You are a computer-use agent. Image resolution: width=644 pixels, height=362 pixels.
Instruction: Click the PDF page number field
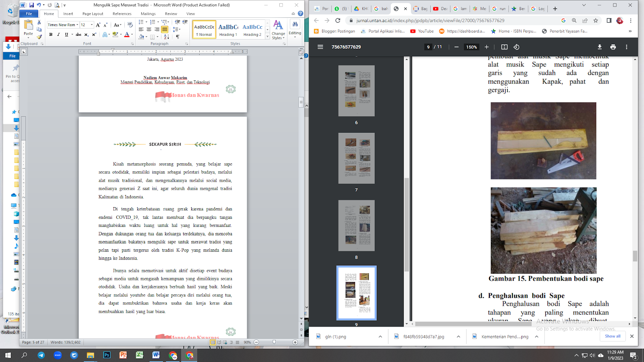(428, 47)
